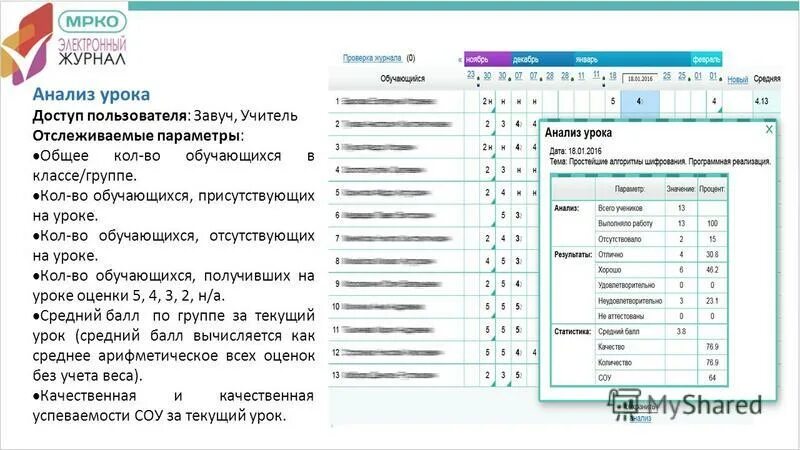
Task: Click average grade 4.13 for student 1
Action: 761,101
